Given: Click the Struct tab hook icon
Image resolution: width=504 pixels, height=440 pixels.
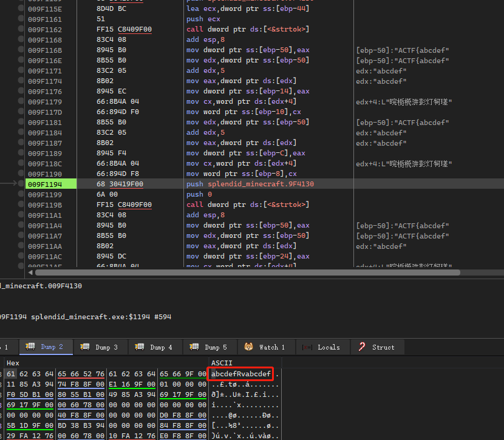Looking at the screenshot, I should pos(362,347).
